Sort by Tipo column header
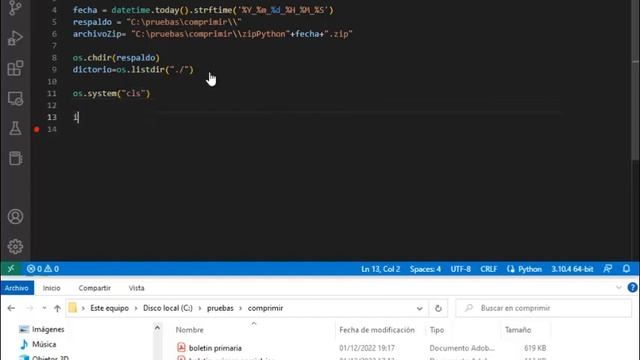Image resolution: width=640 pixels, height=360 pixels. (437, 330)
